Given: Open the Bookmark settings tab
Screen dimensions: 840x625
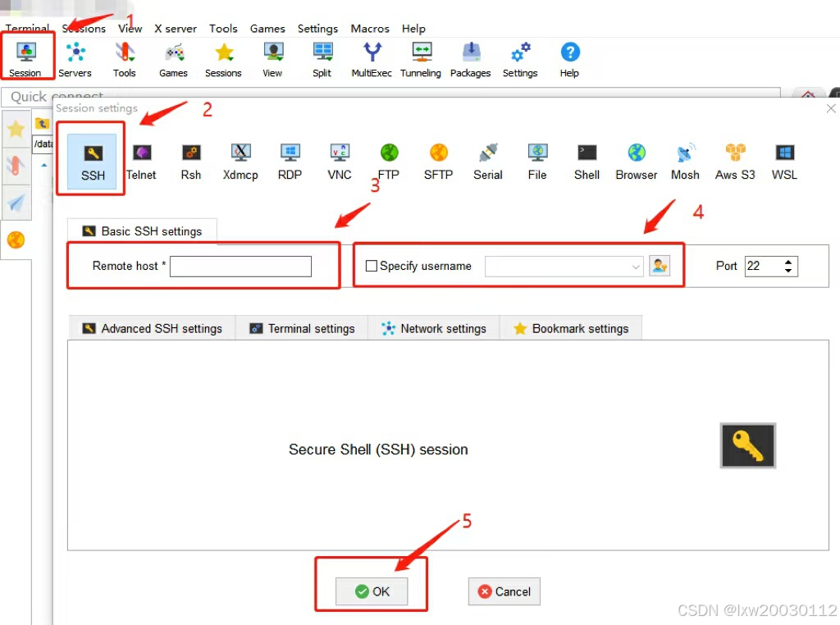Looking at the screenshot, I should 571,328.
